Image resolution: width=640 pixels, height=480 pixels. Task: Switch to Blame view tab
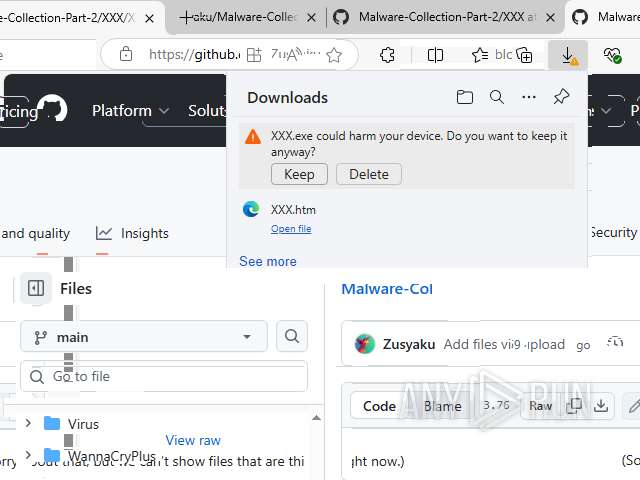[442, 406]
